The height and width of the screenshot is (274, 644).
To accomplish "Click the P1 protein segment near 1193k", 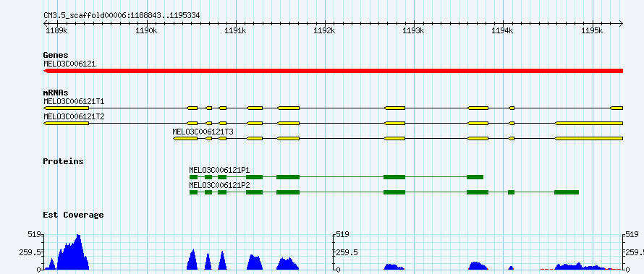I will point(394,177).
